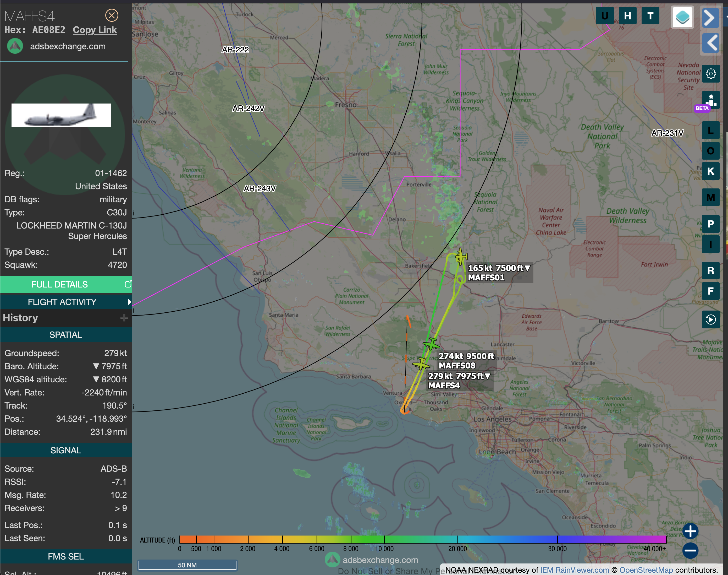The height and width of the screenshot is (575, 728).
Task: Zoom out with the minus button
Action: (691, 551)
